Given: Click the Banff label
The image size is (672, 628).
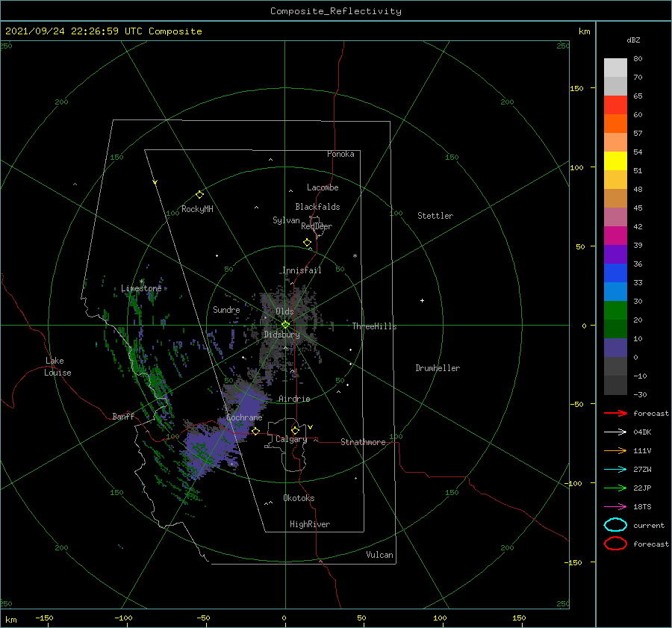Looking at the screenshot, I should click(123, 416).
